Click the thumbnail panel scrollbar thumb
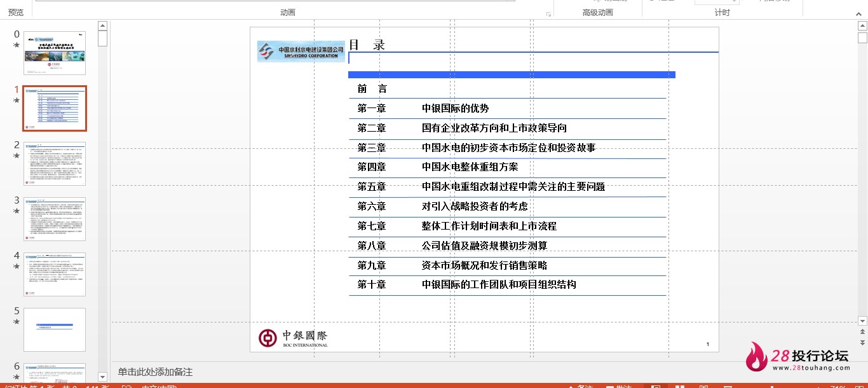Image resolution: width=868 pixels, height=388 pixels. pyautogui.click(x=102, y=38)
